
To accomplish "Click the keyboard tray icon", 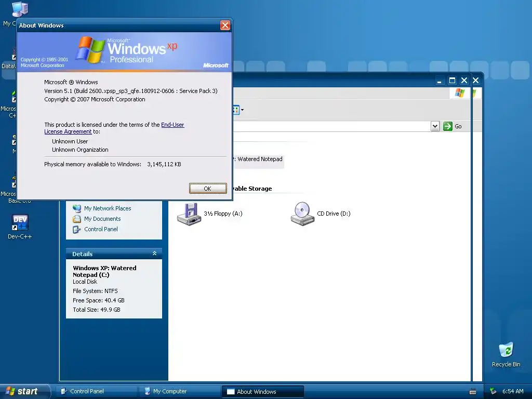I will point(473,392).
